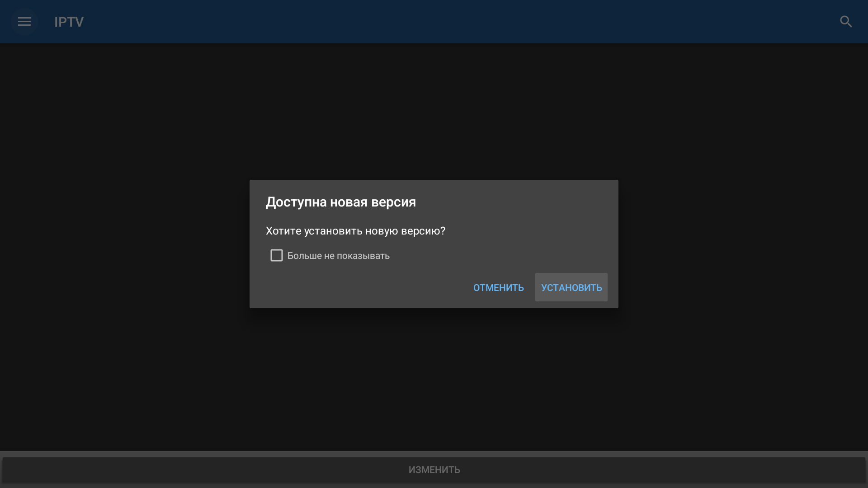This screenshot has height=488, width=868.
Task: Dismiss the update prompt with ОТМЕНИТЬ
Action: pyautogui.click(x=498, y=287)
